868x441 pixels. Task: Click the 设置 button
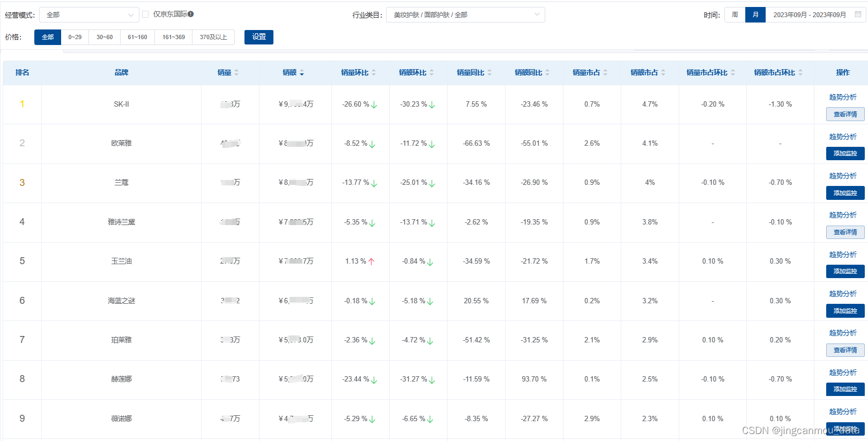click(x=259, y=37)
